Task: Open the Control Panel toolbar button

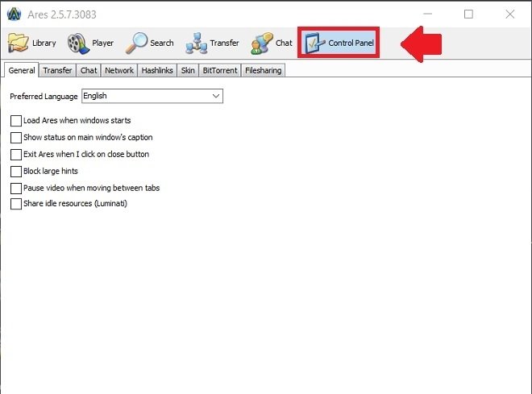Action: coord(339,43)
